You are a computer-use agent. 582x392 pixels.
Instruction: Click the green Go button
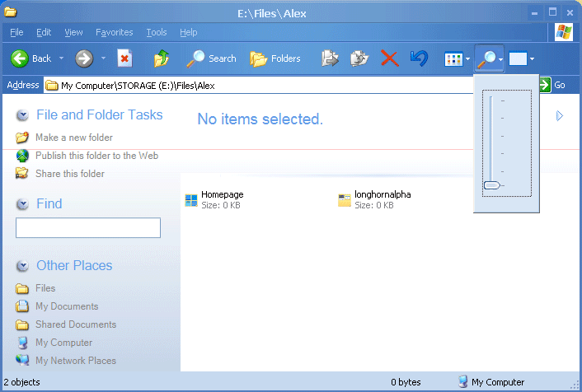pos(552,85)
